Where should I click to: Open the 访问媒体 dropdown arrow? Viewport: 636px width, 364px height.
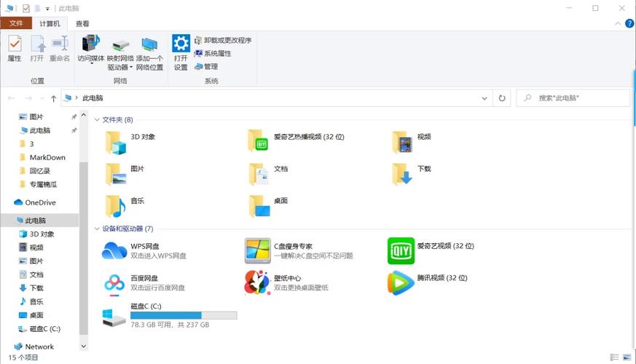(x=91, y=63)
